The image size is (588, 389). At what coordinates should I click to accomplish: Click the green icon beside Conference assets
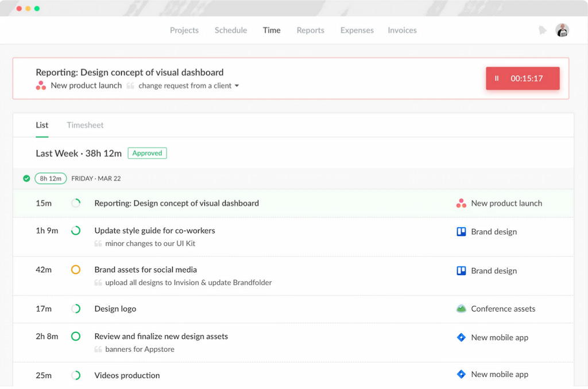click(461, 308)
